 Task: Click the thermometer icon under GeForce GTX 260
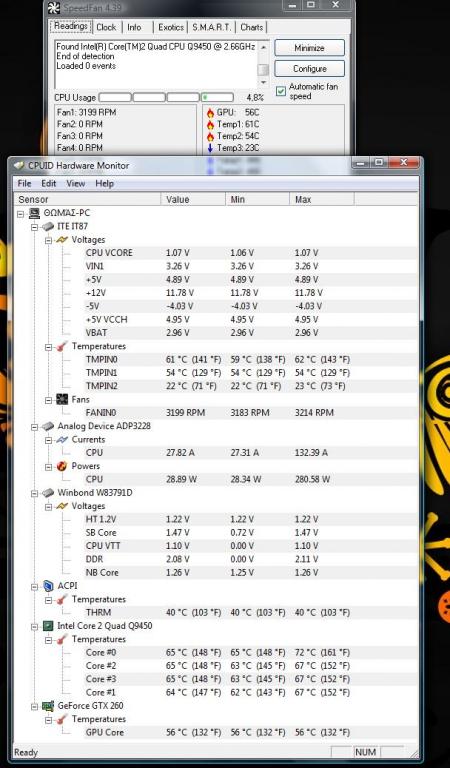[x=62, y=719]
